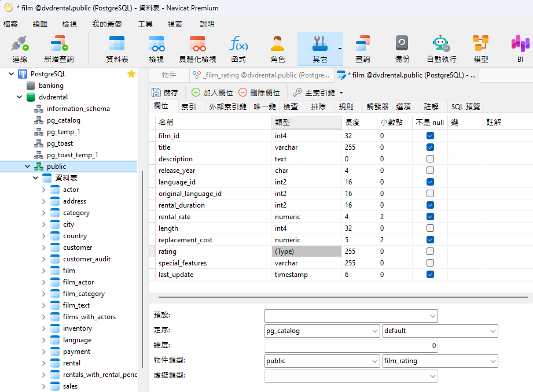
Task: Click the 維度 dimension input field
Action: point(351,346)
